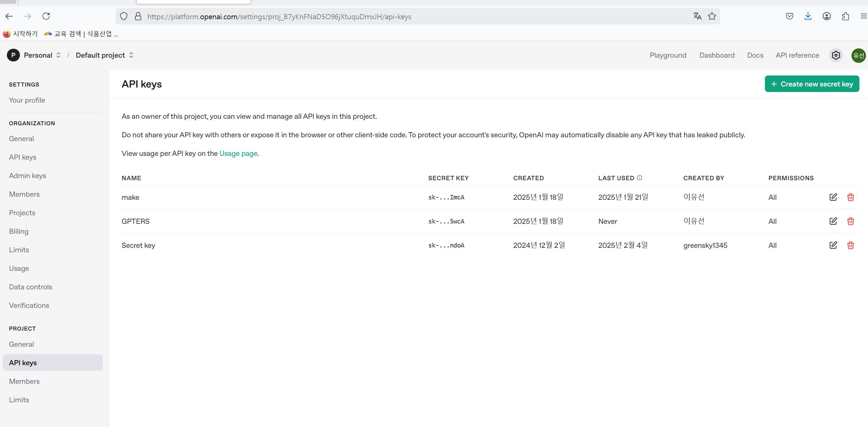Open Data controls settings

pos(53,287)
